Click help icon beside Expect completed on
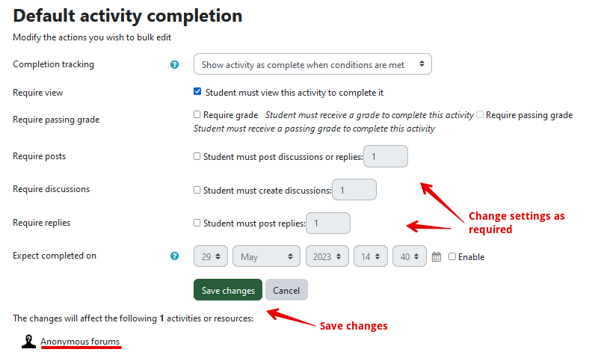595x364 pixels. tap(175, 256)
